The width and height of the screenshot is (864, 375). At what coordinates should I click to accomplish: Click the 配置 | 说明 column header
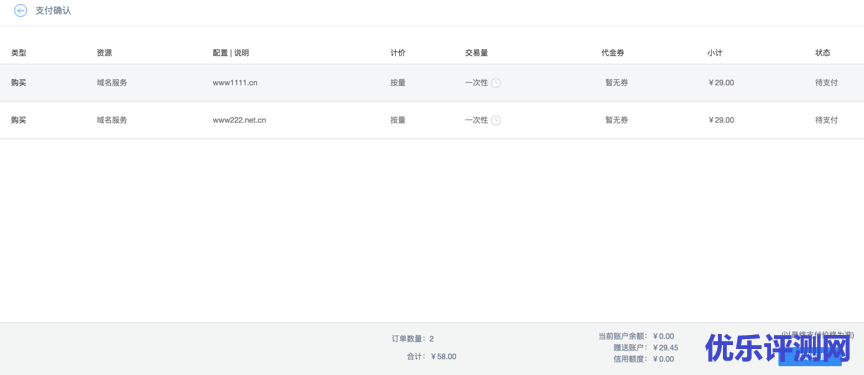pos(231,53)
